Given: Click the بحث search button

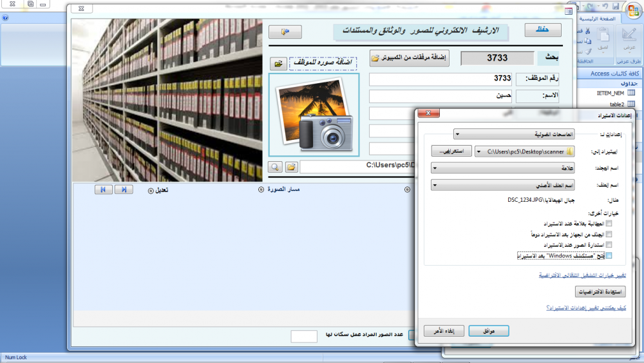Looking at the screenshot, I should point(548,58).
